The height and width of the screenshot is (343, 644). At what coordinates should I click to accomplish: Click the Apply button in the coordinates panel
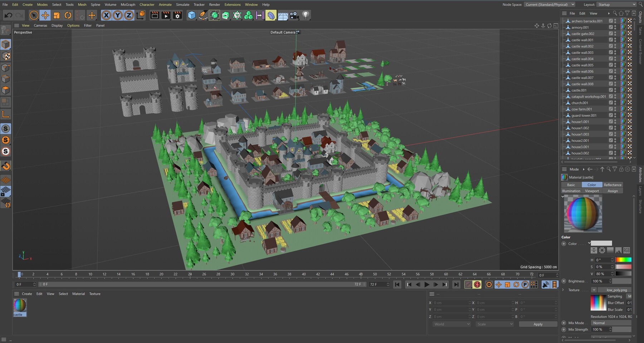tap(538, 324)
